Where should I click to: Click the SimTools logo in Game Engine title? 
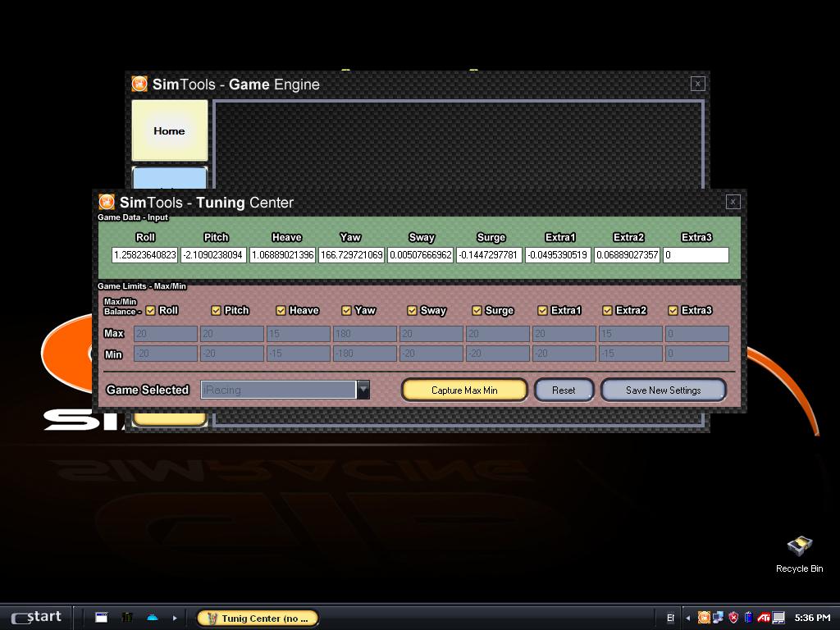coord(139,84)
